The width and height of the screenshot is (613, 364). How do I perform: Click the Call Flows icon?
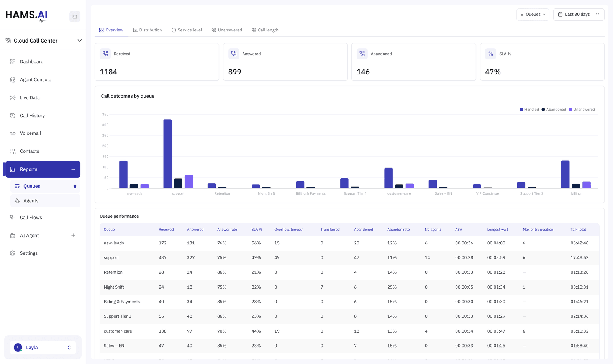pyautogui.click(x=13, y=218)
